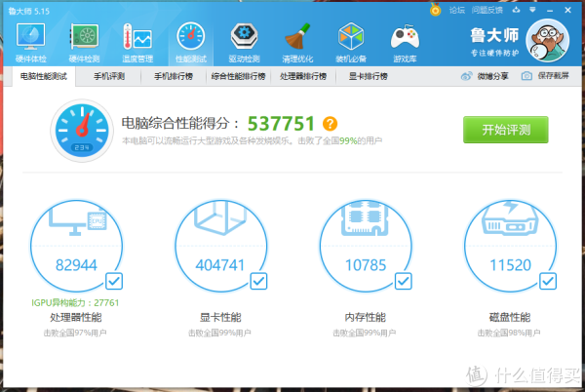This screenshot has height=392, width=585.
Task: Uncheck the 磁盘性能 checkbox
Action: tap(548, 281)
